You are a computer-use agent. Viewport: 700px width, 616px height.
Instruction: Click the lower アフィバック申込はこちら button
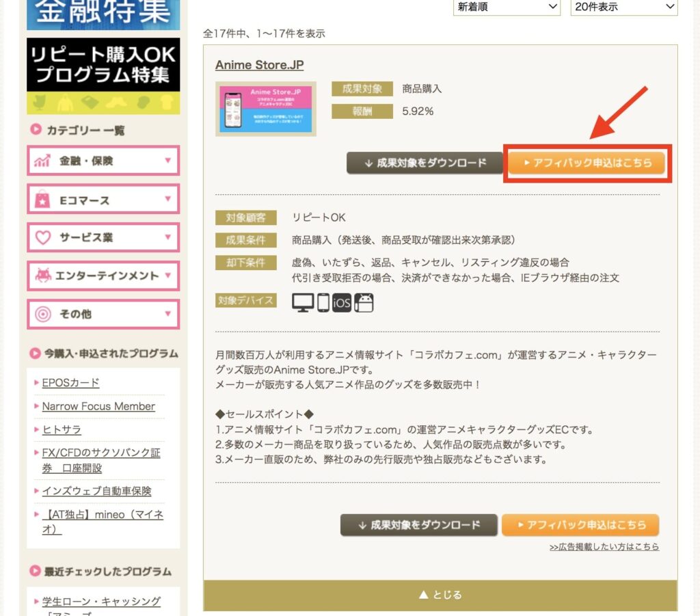click(x=580, y=525)
